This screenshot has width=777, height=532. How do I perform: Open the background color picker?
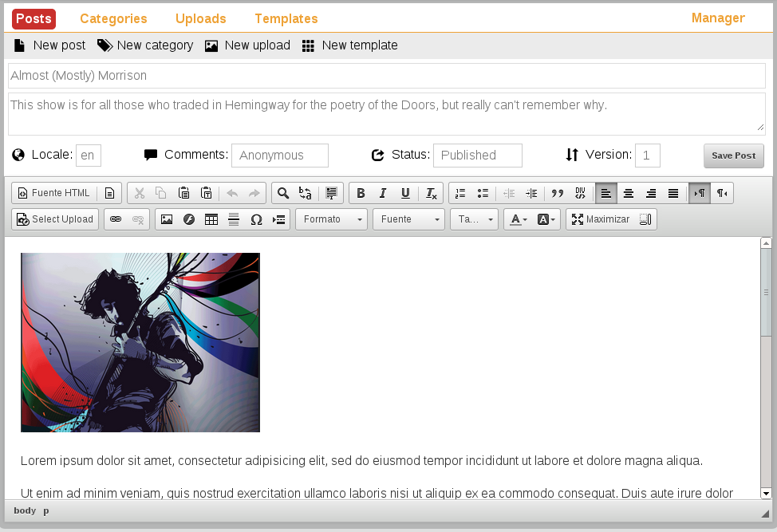pos(546,219)
